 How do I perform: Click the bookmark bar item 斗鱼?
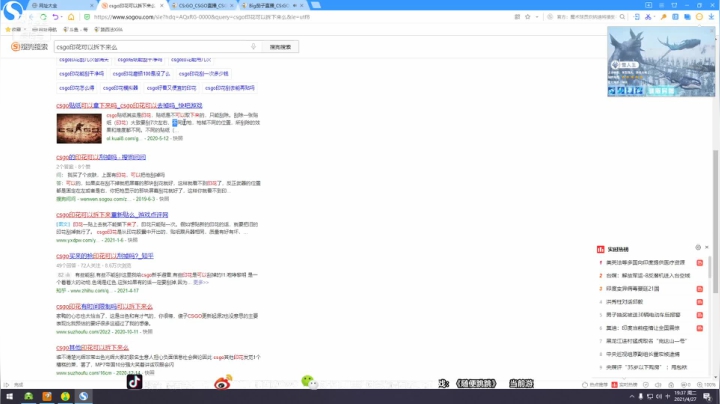tap(75, 29)
